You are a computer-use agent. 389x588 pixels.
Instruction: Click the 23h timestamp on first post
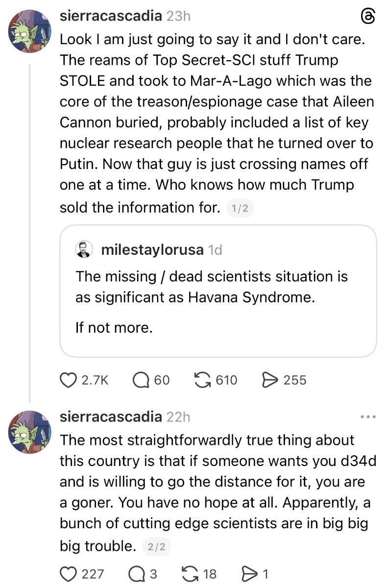point(178,16)
